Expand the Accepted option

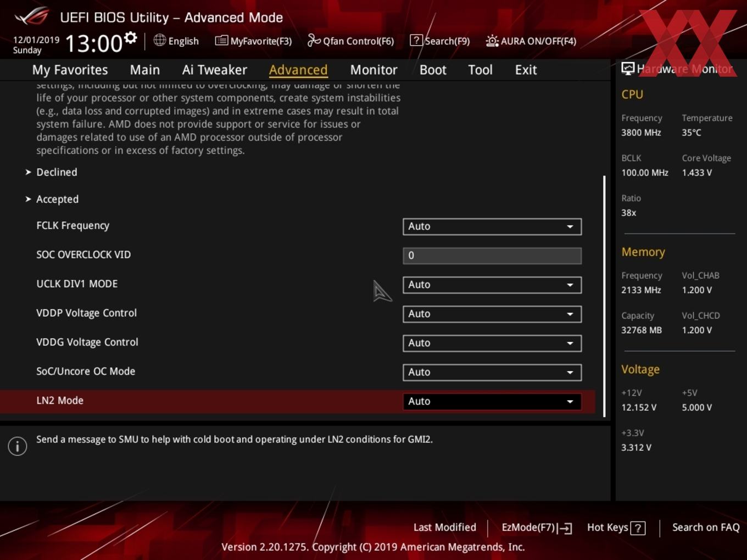pos(57,199)
